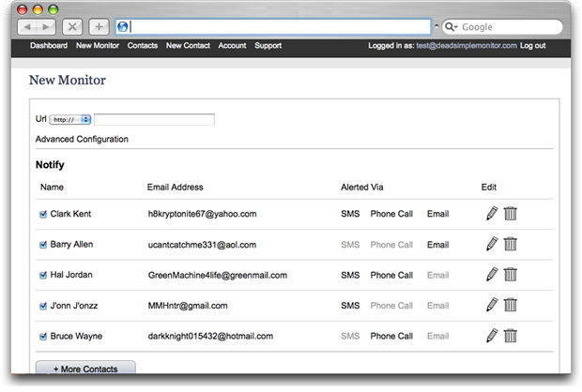Click the Name column header

52,187
